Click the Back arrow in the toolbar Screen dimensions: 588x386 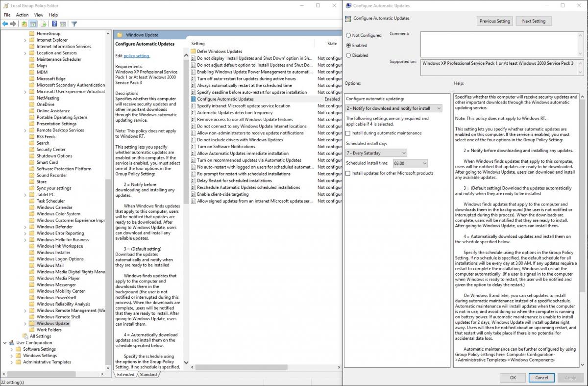coord(5,24)
